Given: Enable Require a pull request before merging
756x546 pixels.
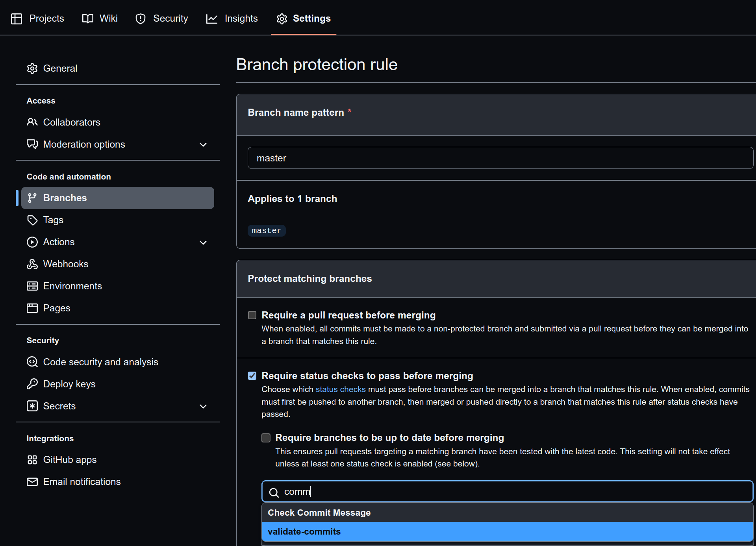Looking at the screenshot, I should 252,315.
